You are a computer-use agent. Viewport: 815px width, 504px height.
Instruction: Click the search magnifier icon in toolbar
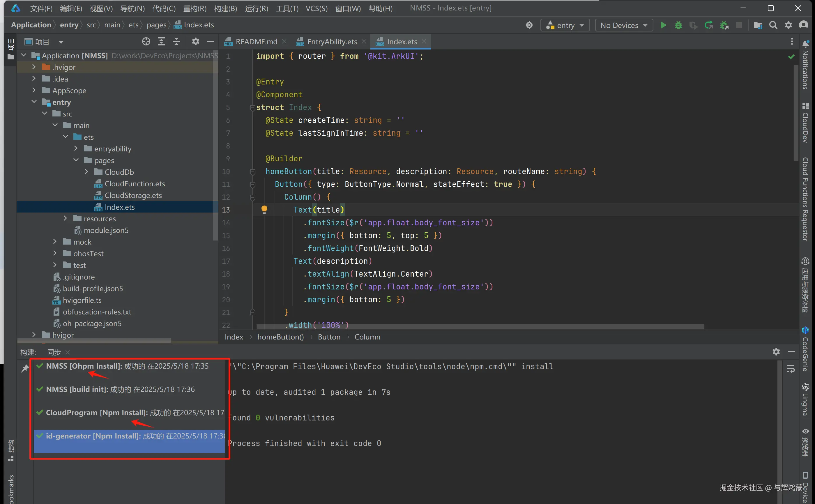773,25
